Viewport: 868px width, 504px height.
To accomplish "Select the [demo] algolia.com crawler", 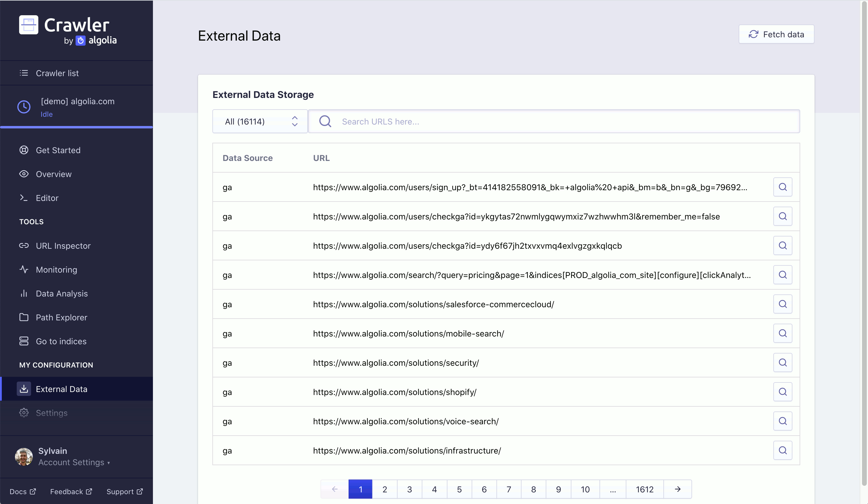I will tap(76, 107).
